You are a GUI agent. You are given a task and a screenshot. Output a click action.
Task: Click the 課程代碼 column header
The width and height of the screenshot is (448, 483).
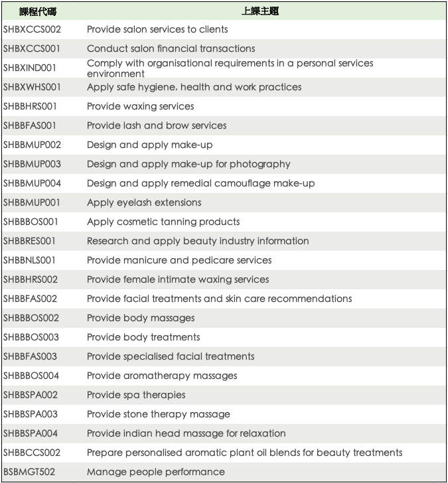[x=33, y=11]
